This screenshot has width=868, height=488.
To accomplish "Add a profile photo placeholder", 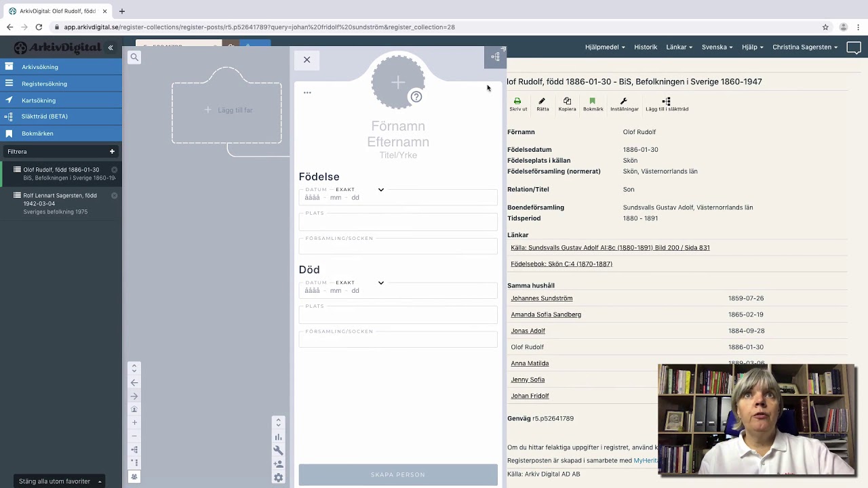I will point(398,82).
